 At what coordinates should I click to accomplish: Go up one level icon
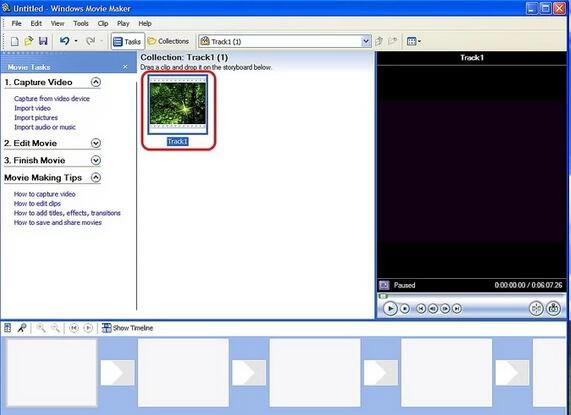click(379, 42)
